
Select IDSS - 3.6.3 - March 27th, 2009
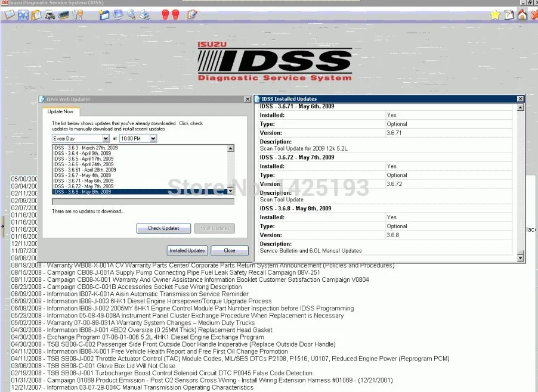click(x=140, y=148)
